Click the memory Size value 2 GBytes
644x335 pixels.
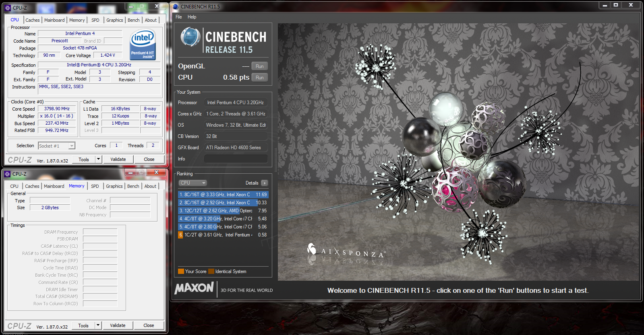click(50, 208)
